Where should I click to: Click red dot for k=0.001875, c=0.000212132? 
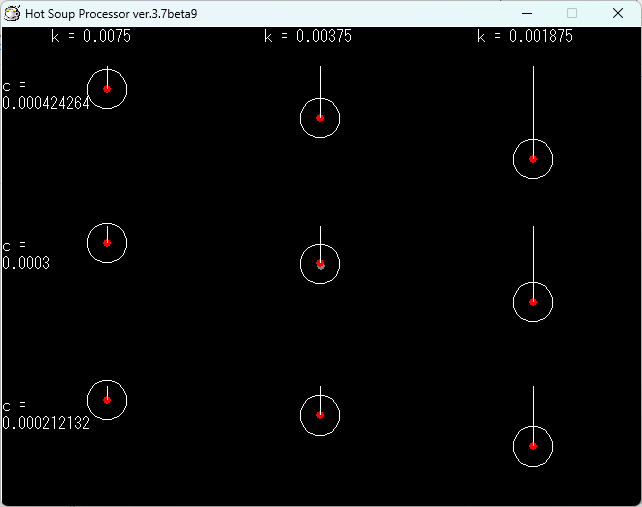point(533,446)
